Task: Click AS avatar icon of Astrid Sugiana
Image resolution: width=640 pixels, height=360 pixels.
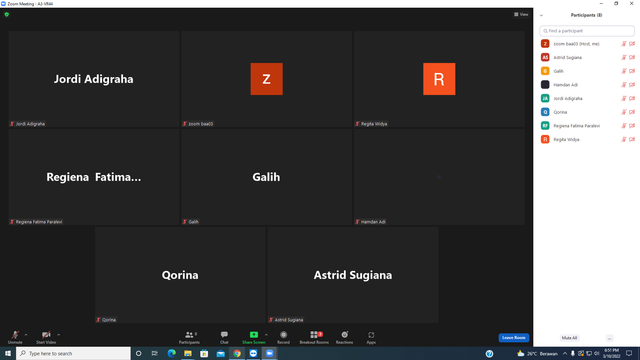Action: pos(545,58)
